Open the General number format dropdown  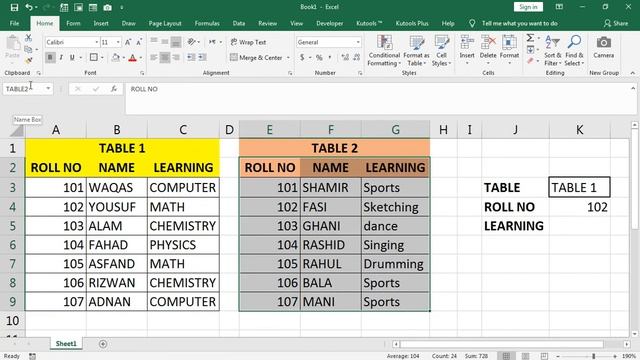pos(358,42)
